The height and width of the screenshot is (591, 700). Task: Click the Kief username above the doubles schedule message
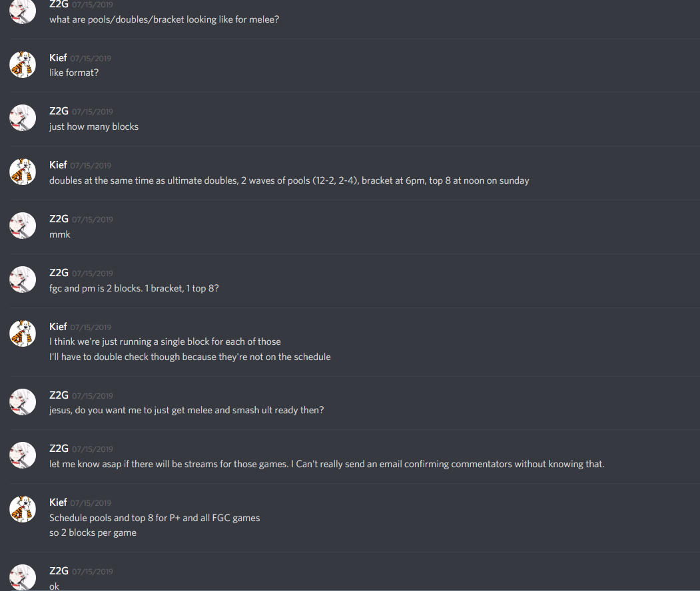[x=58, y=165]
